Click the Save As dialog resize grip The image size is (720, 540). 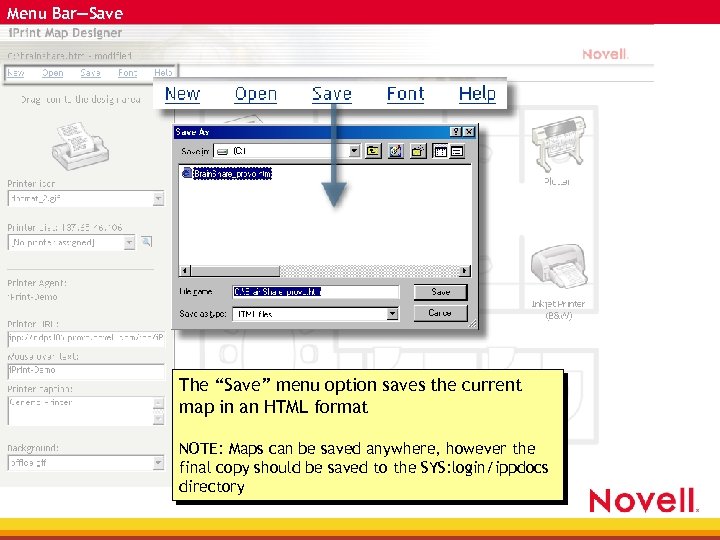(472, 324)
